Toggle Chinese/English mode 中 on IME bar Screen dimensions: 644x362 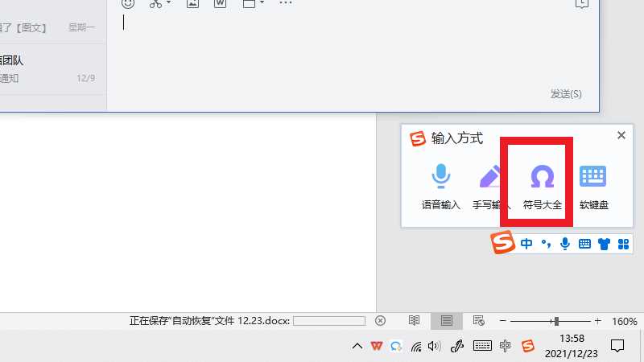pyautogui.click(x=526, y=244)
